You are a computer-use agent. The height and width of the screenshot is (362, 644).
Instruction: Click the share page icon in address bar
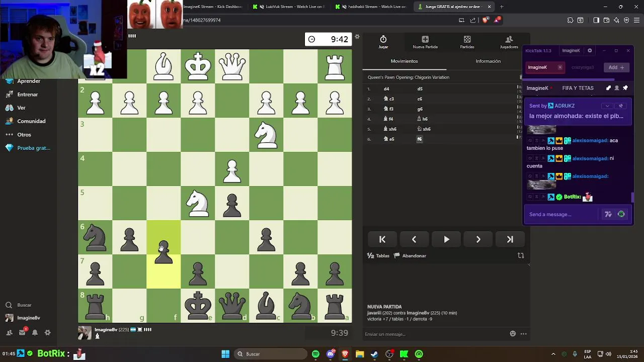click(473, 20)
